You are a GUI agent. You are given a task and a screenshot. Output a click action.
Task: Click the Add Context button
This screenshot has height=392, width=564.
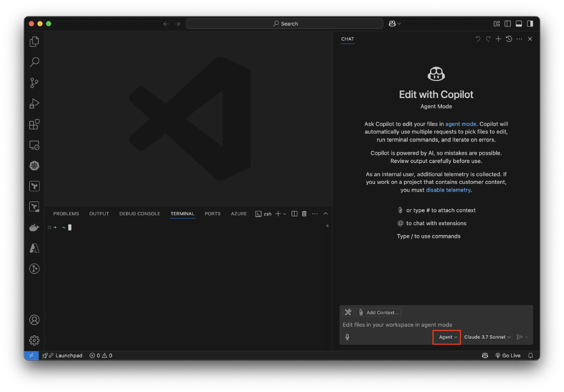coord(378,313)
